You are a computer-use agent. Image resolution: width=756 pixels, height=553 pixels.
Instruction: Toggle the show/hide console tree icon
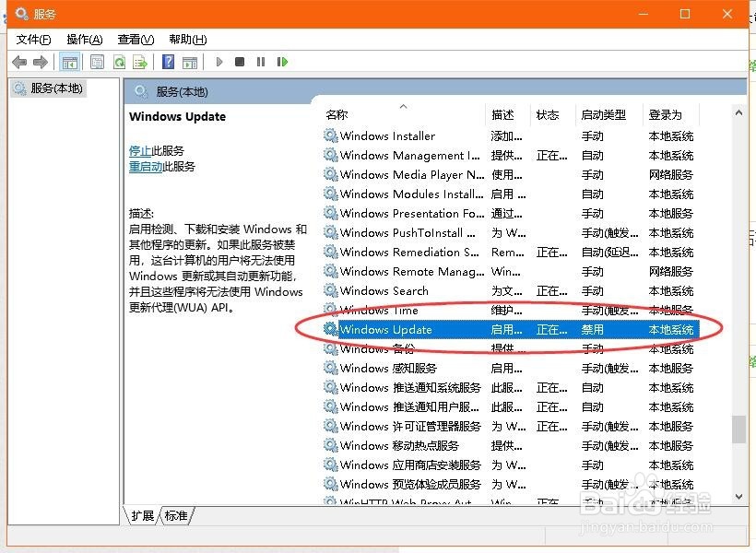[x=69, y=62]
